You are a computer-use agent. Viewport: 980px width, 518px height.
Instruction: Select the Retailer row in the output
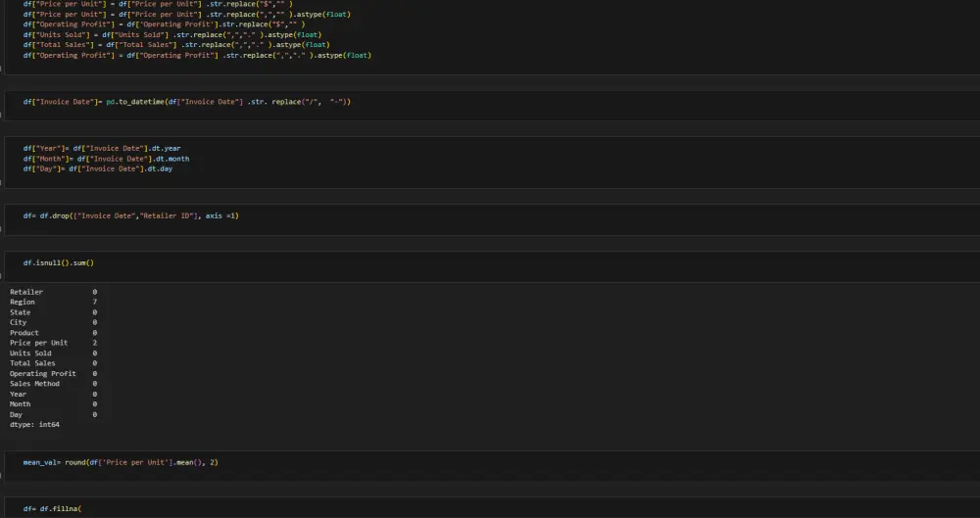tap(53, 292)
